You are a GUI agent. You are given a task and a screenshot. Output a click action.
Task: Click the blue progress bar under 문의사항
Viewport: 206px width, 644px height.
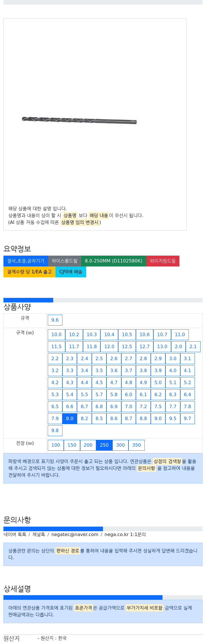click(x=53, y=529)
